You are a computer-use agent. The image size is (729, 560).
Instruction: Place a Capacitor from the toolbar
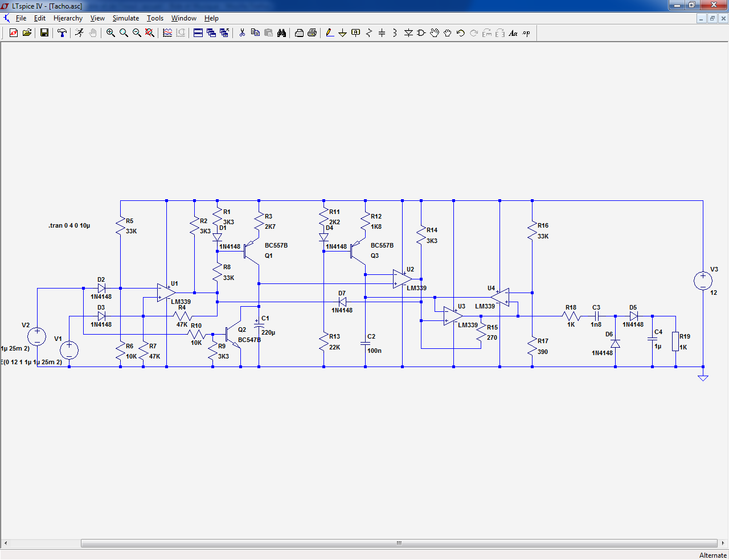coord(382,33)
